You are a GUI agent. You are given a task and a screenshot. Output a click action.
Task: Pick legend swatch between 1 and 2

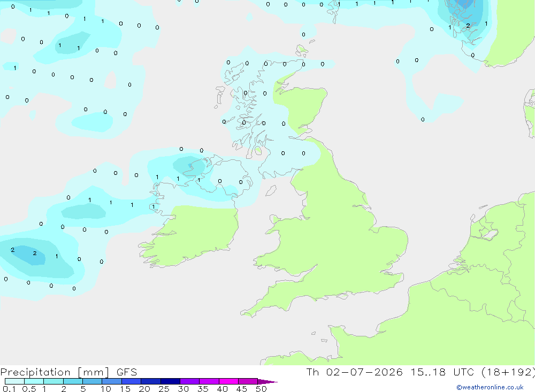[53, 381]
